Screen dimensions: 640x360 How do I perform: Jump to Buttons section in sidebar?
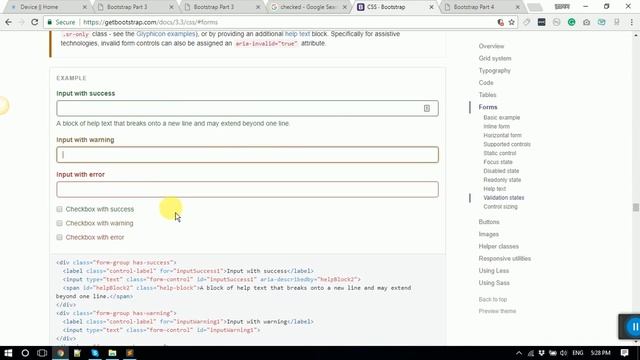tap(489, 222)
